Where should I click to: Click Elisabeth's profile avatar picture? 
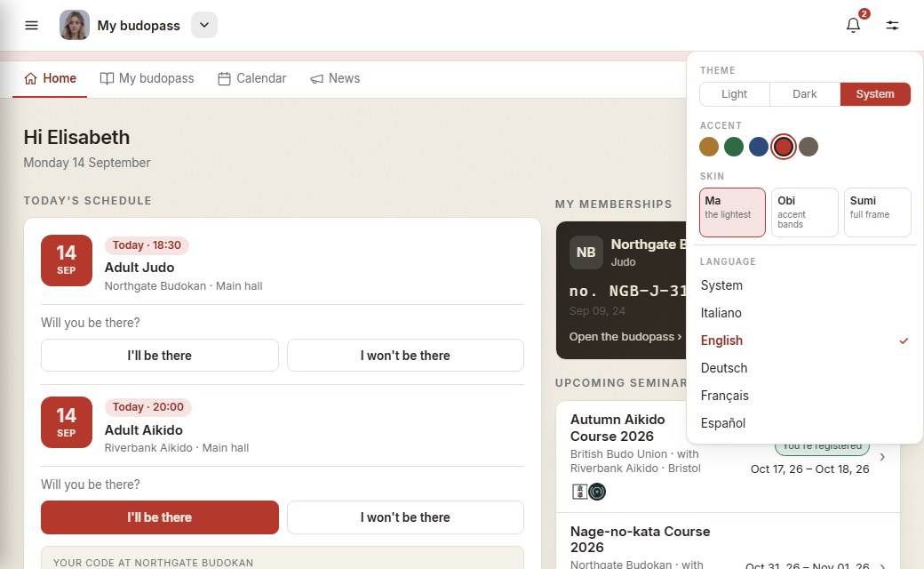[75, 26]
